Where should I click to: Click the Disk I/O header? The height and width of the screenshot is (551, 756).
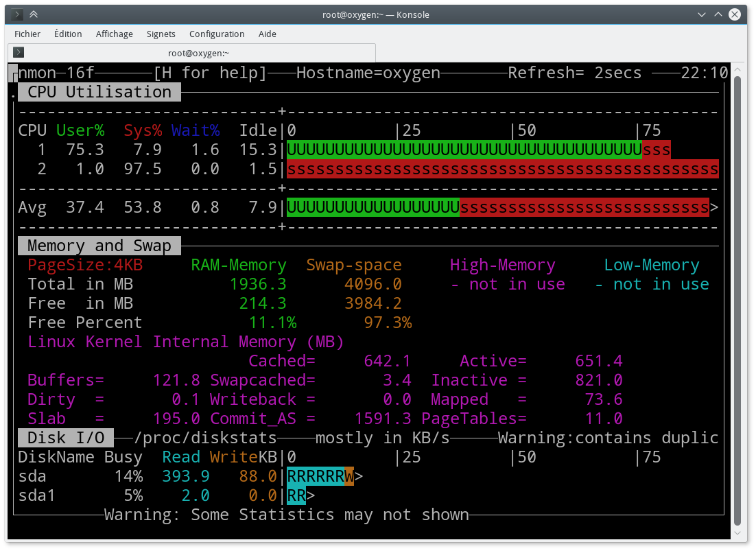(66, 438)
